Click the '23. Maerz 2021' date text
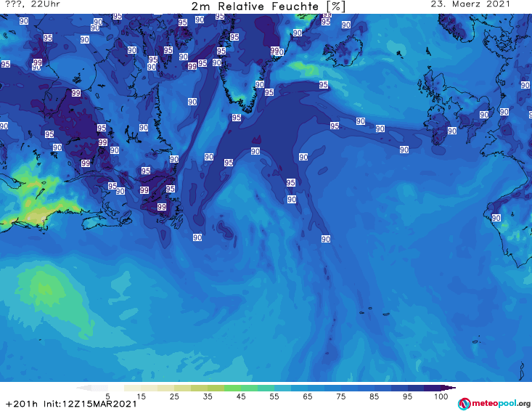The height and width of the screenshot is (411, 532). pyautogui.click(x=470, y=4)
